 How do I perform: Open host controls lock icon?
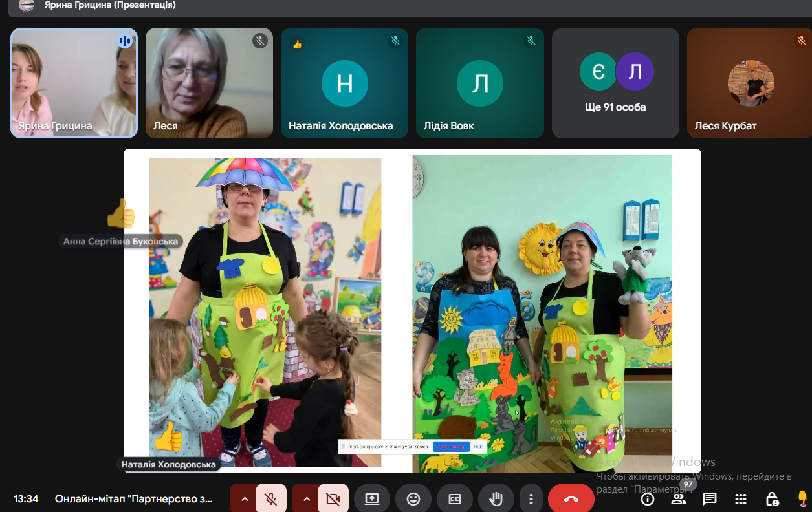point(772,498)
